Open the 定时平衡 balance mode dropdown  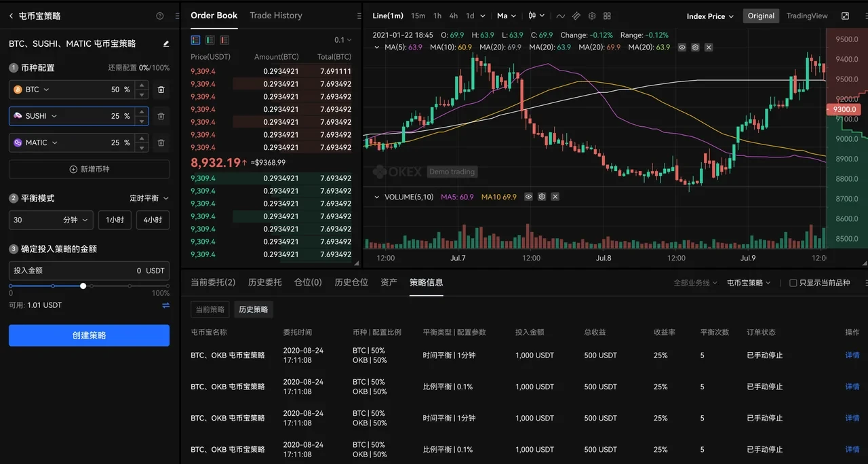pos(149,198)
